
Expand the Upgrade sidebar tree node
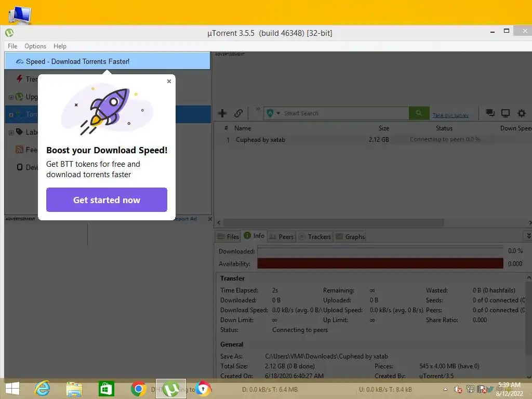[x=11, y=97]
